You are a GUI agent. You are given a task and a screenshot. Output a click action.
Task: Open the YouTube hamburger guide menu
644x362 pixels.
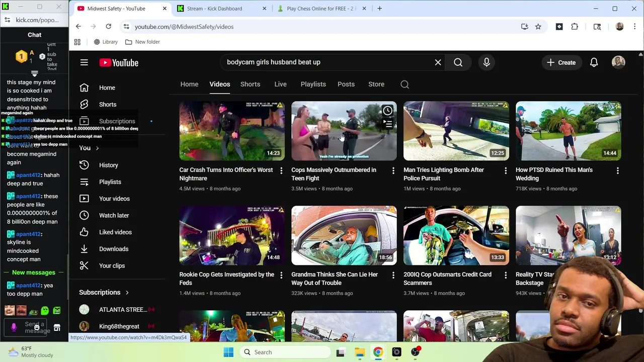(x=84, y=62)
